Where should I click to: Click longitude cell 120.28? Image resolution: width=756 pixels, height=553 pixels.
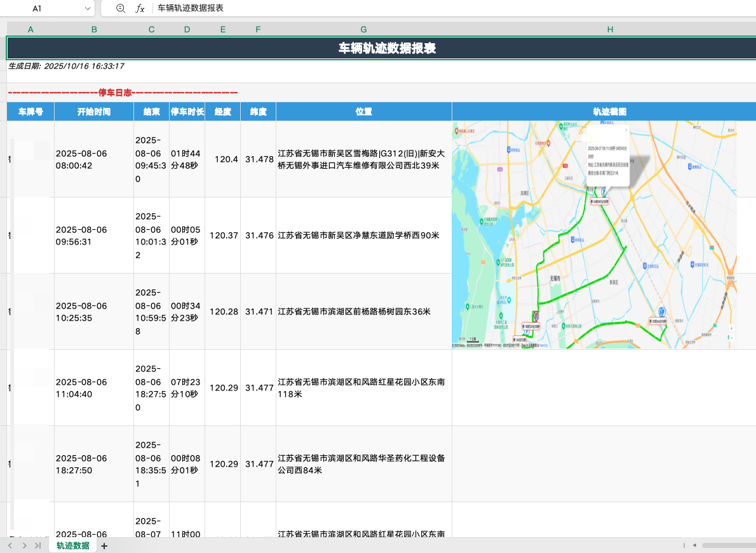223,312
